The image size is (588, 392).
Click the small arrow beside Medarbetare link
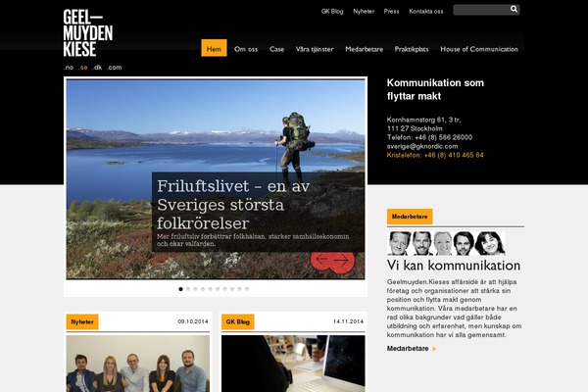click(434, 349)
